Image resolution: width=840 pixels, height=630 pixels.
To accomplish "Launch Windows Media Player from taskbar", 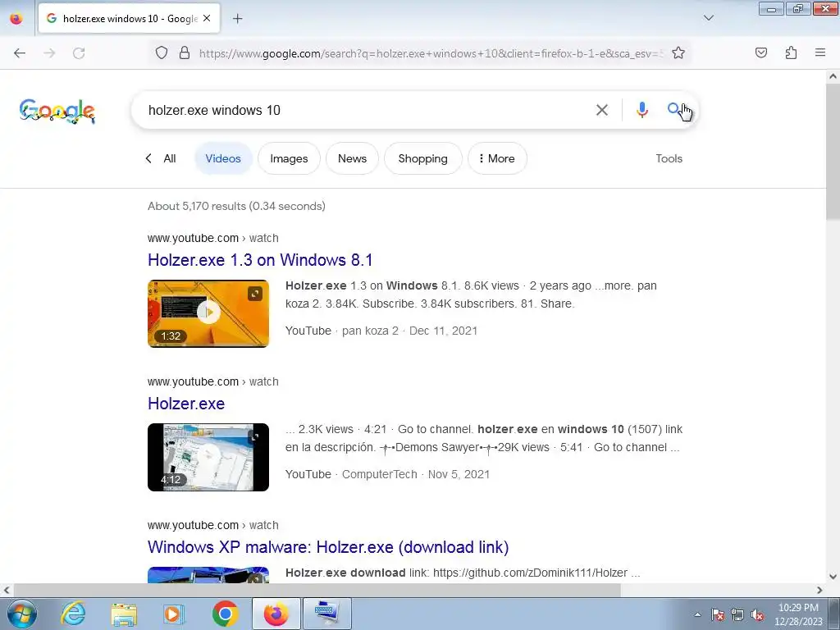I will tap(174, 614).
